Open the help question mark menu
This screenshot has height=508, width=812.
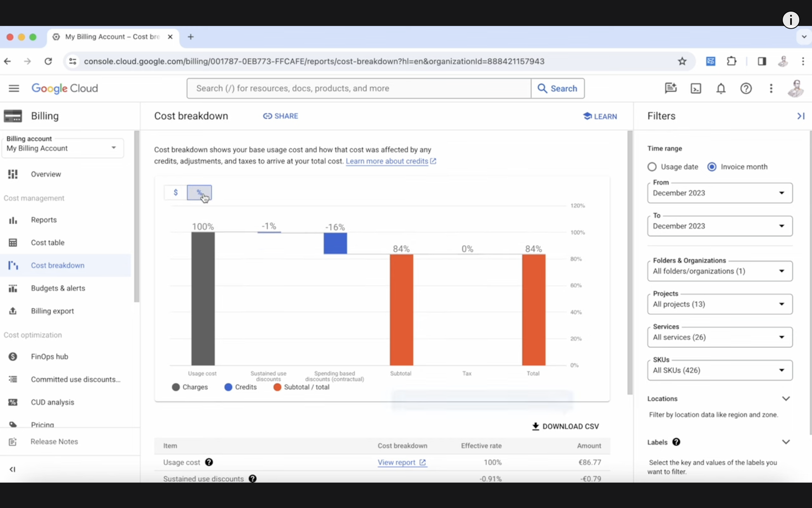(x=746, y=88)
